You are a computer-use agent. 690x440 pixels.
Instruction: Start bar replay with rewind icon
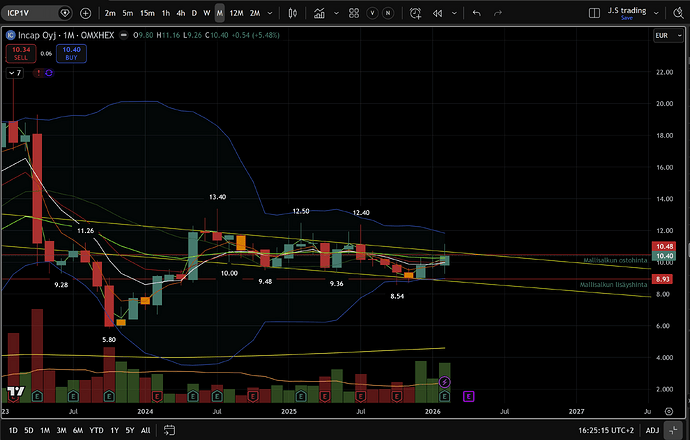click(437, 13)
